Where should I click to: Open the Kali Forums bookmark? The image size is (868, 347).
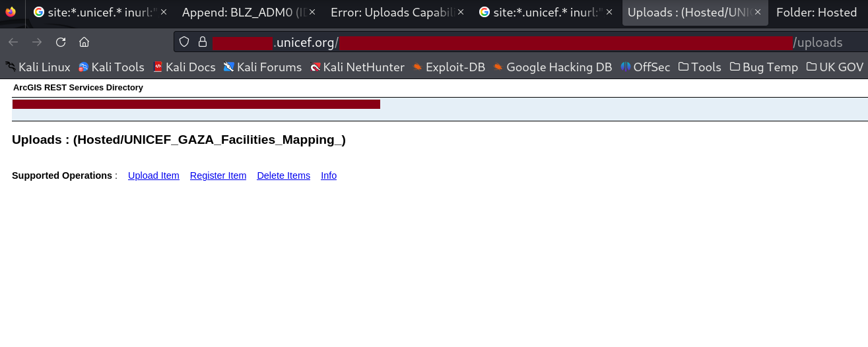[x=263, y=67]
